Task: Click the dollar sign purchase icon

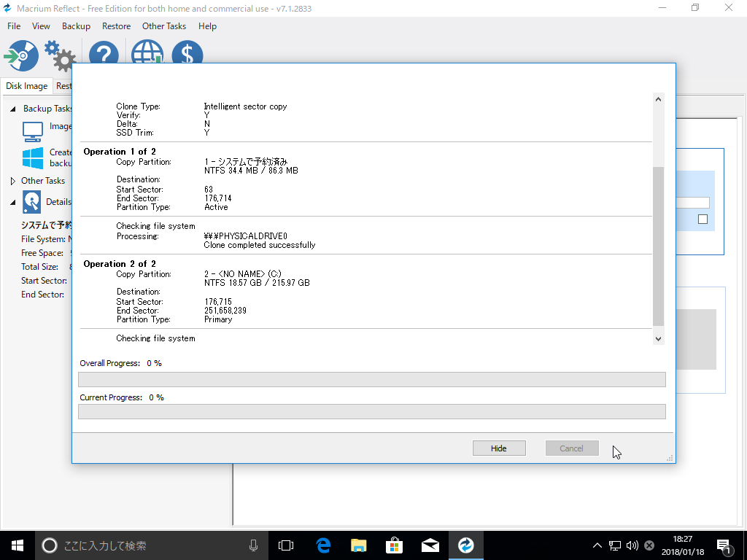Action: (x=187, y=52)
